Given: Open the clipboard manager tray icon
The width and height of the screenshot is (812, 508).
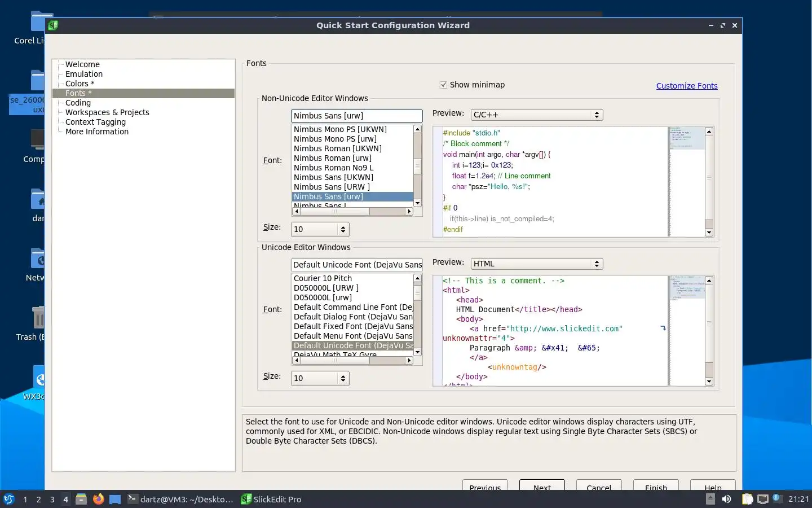Looking at the screenshot, I should 747,499.
